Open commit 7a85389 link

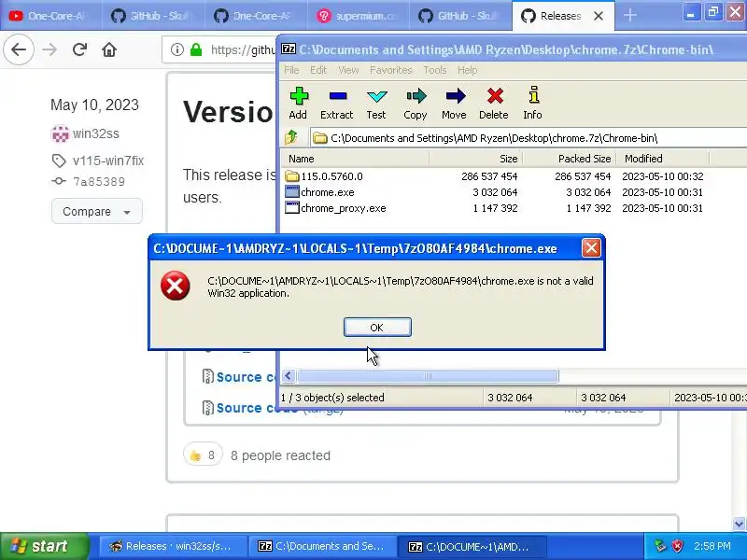click(x=99, y=181)
